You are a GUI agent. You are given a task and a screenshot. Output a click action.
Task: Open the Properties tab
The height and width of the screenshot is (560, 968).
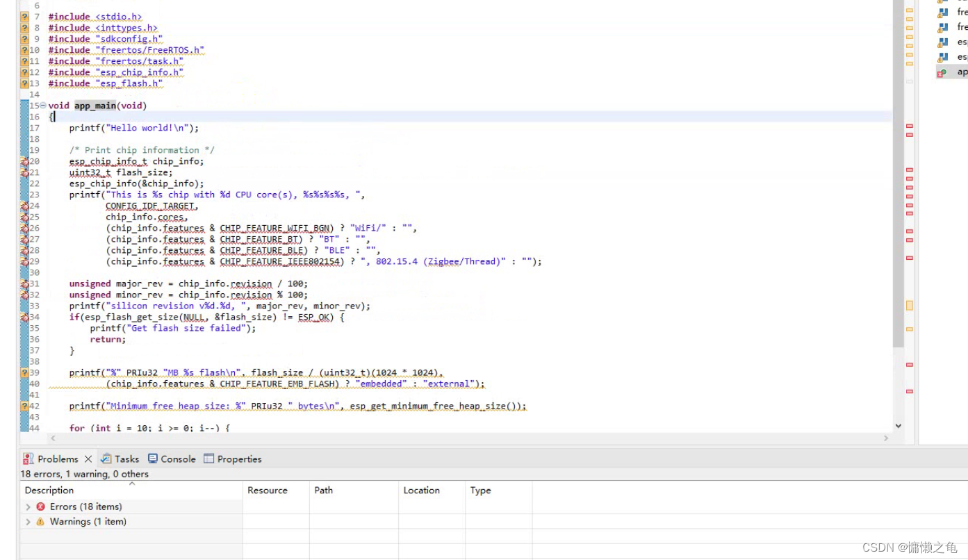coord(233,459)
